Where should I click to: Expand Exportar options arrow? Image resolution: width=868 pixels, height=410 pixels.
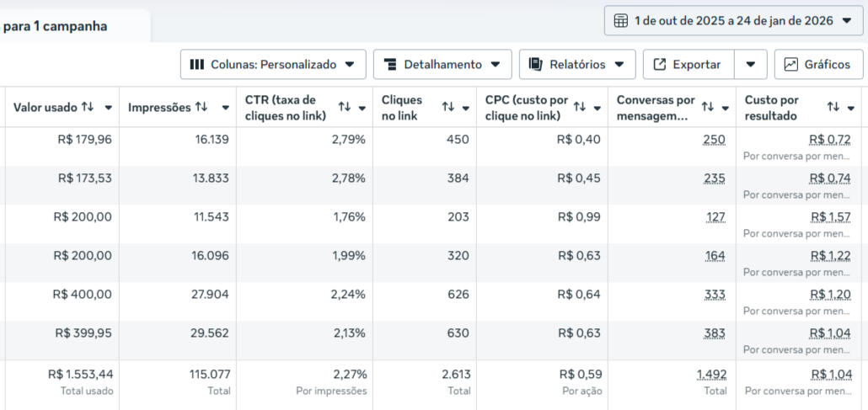(x=751, y=65)
